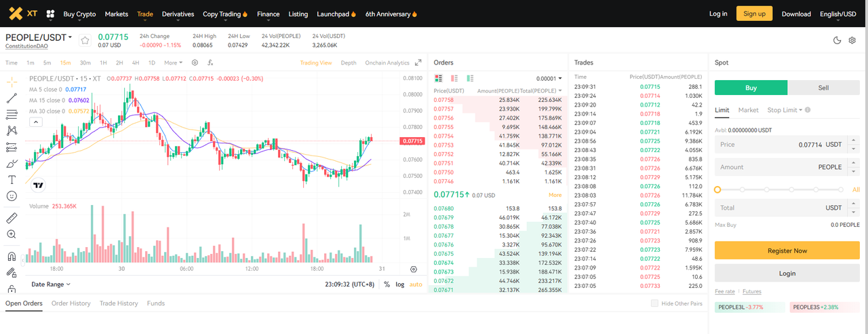Image resolution: width=868 pixels, height=334 pixels.
Task: Select the crosshair cursor tool
Action: [12, 81]
